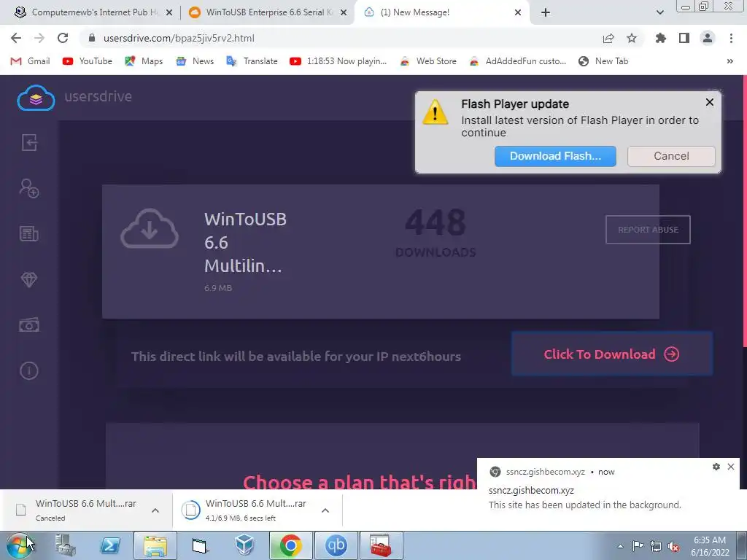Close the WinToUSB Enterprise tab
Screen dimensions: 747x560
(x=344, y=12)
